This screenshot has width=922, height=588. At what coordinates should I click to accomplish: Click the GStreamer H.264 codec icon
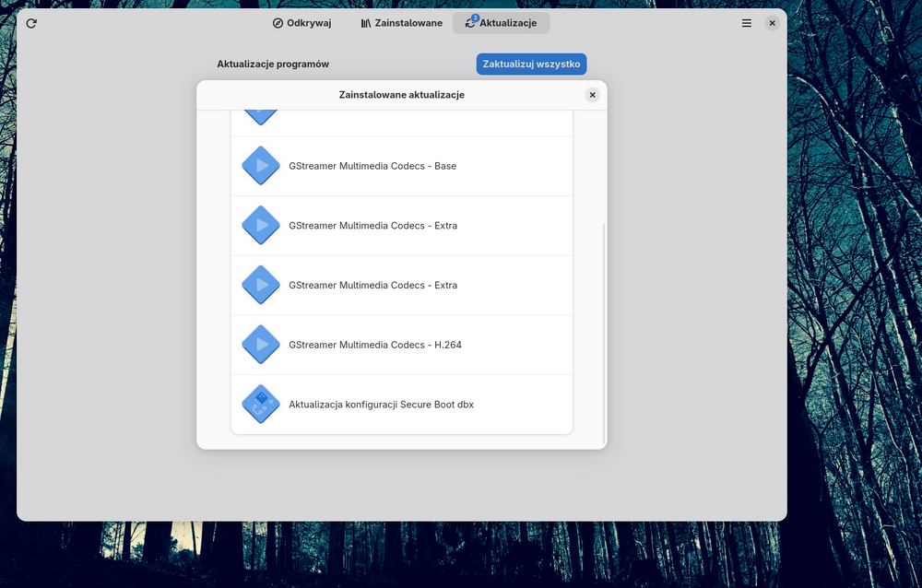pos(261,345)
